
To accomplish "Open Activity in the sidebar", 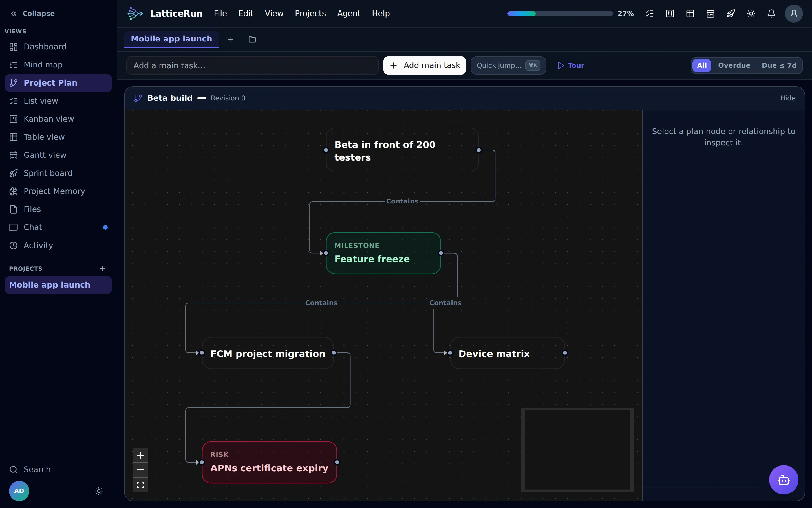I will point(58,245).
